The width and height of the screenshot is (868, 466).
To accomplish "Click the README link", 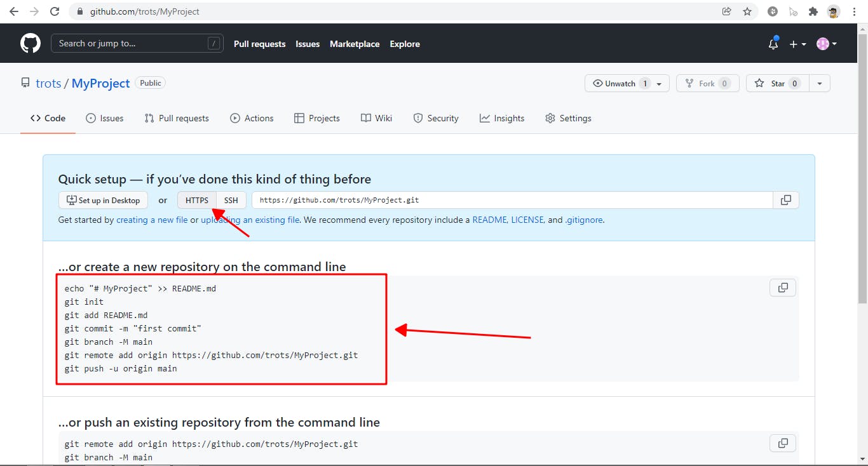I will pos(489,220).
